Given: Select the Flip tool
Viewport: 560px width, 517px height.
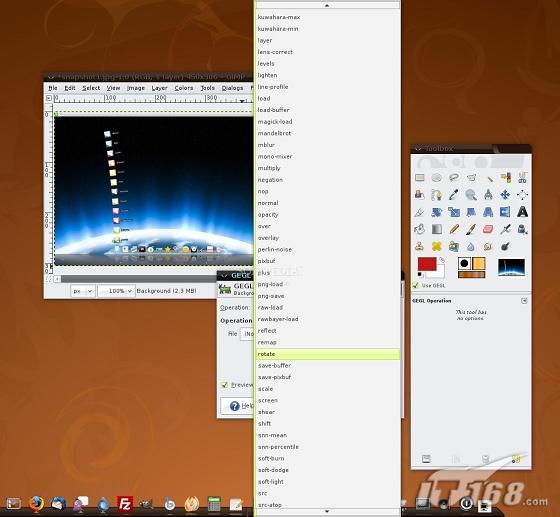Looking at the screenshot, I should [505, 212].
